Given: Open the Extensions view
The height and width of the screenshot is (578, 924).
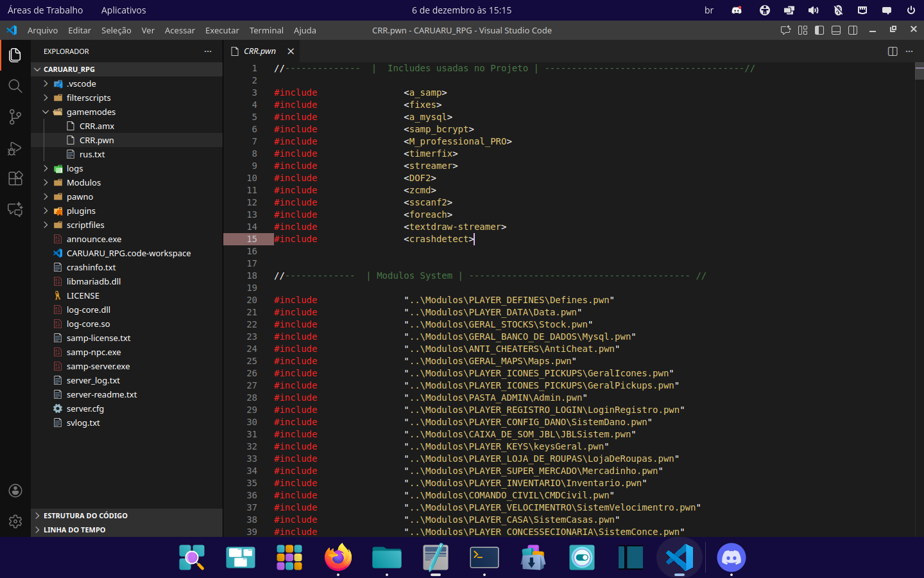Looking at the screenshot, I should [x=15, y=179].
